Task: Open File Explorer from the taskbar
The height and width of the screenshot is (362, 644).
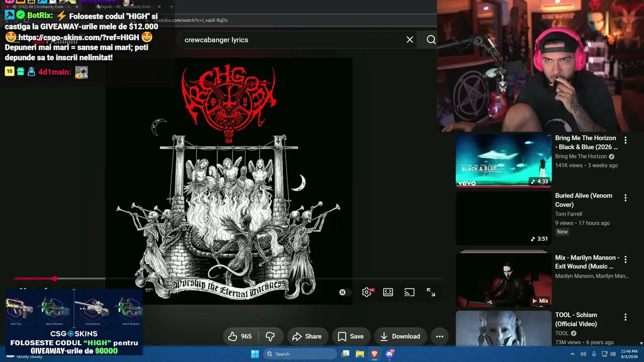Action: tap(360, 354)
